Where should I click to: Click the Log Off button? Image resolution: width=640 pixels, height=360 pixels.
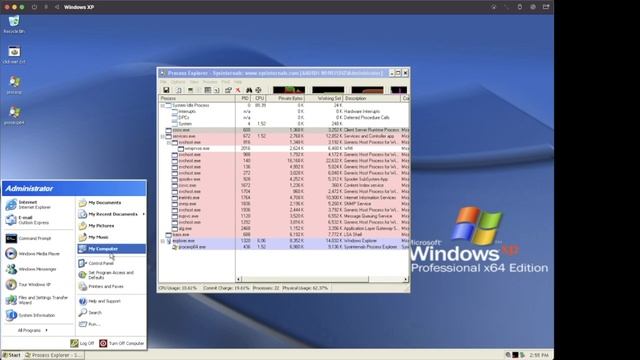(82, 343)
